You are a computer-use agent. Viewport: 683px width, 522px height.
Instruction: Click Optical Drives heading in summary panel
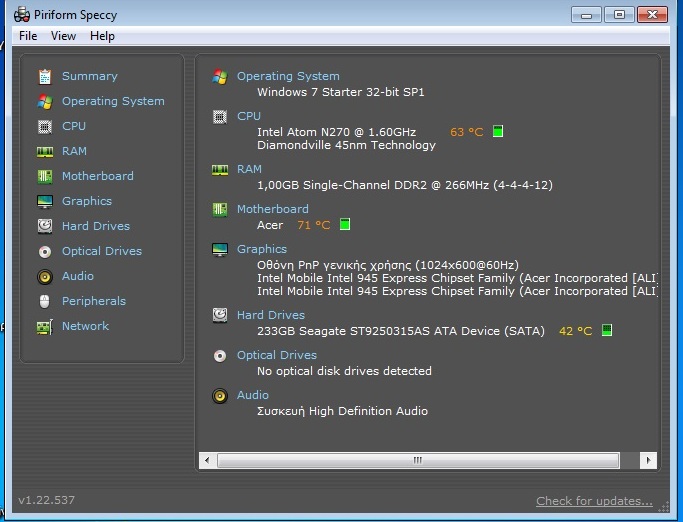[x=277, y=355]
